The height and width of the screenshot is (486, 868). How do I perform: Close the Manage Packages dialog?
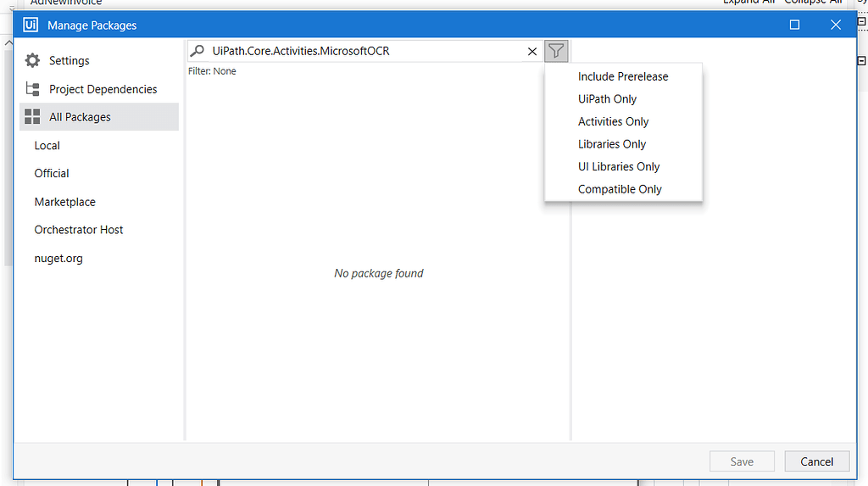pyautogui.click(x=835, y=25)
